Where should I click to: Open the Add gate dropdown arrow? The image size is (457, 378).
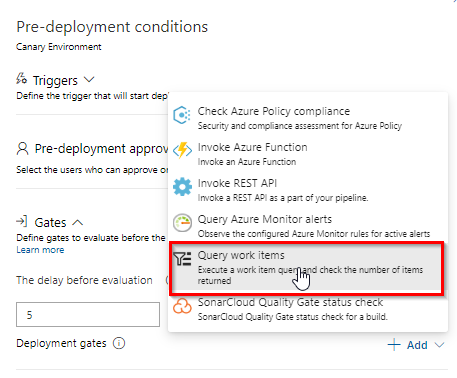click(x=440, y=345)
